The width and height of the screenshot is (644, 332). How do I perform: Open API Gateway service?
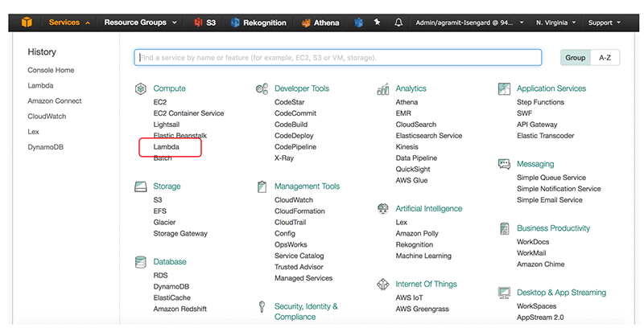coord(537,125)
